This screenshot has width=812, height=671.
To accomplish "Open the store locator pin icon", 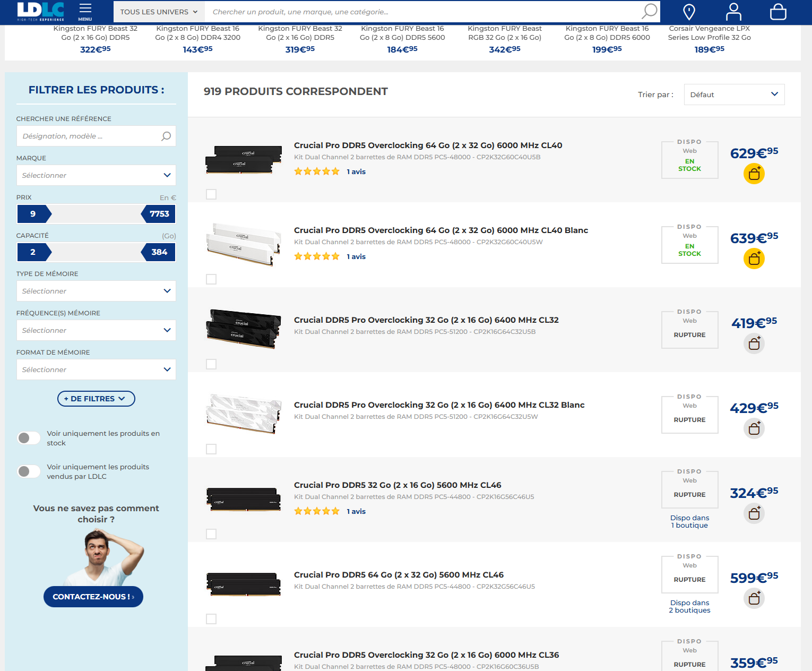I will [689, 12].
